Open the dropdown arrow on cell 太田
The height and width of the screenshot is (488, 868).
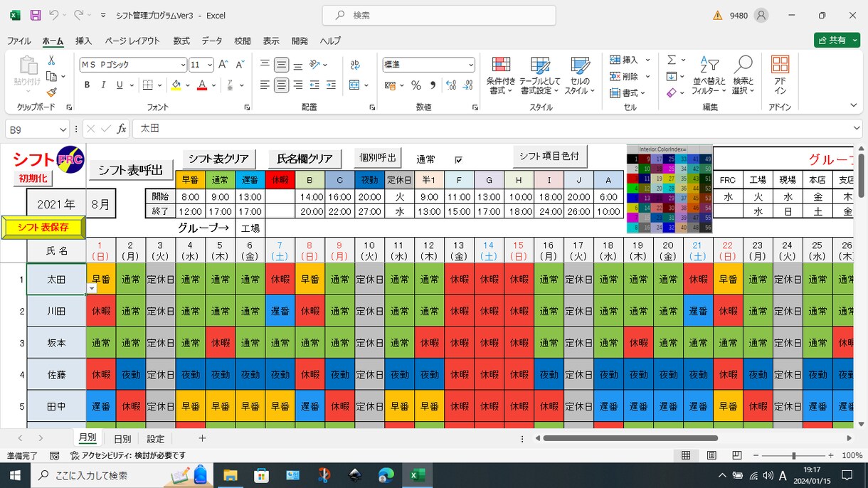point(91,288)
